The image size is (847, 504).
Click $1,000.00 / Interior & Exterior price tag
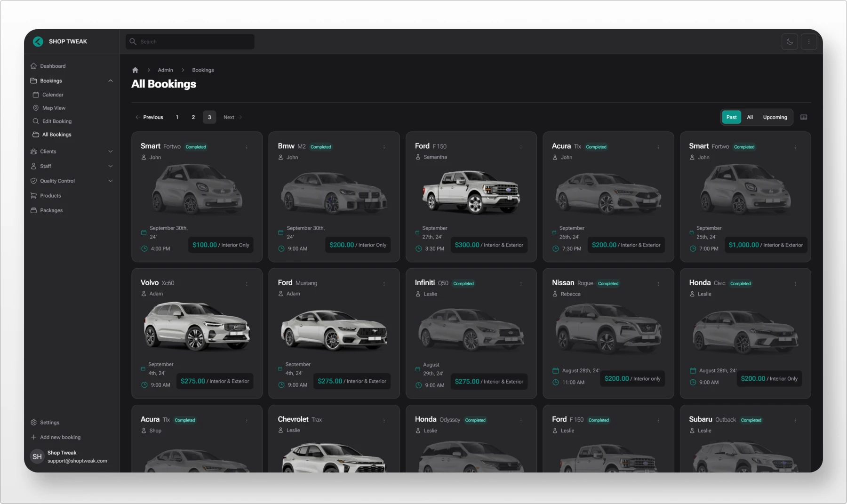766,245
